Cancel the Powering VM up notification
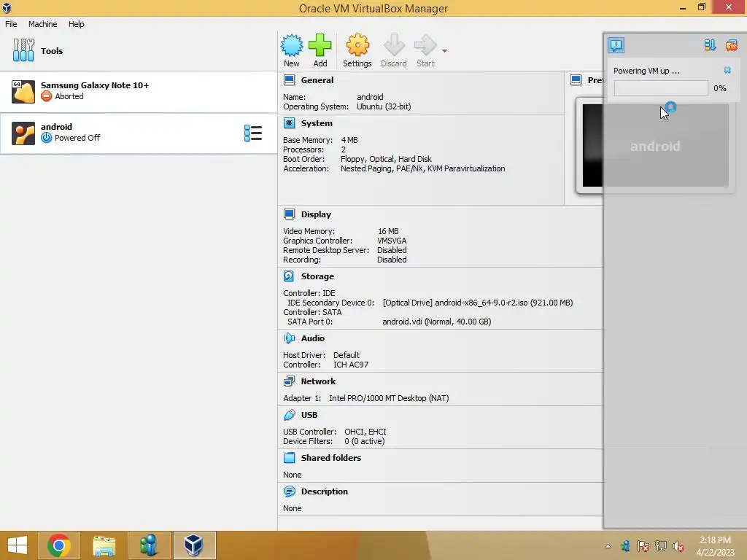 coord(727,71)
